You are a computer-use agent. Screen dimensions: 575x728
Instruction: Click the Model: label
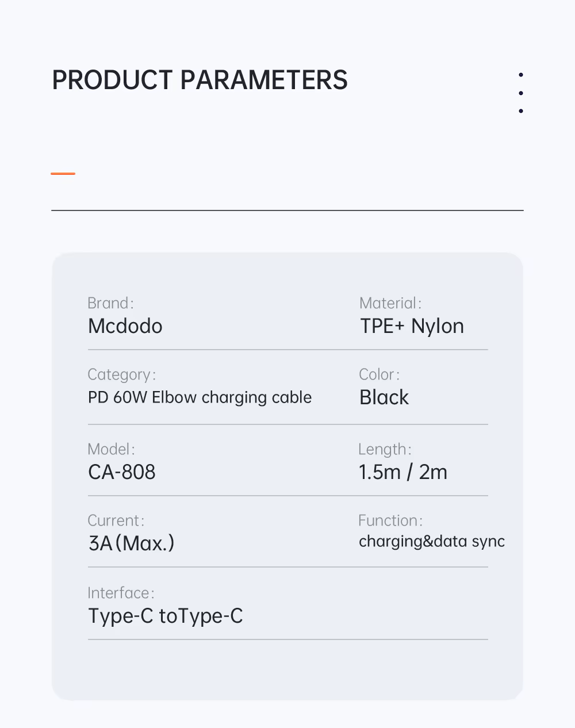point(112,449)
